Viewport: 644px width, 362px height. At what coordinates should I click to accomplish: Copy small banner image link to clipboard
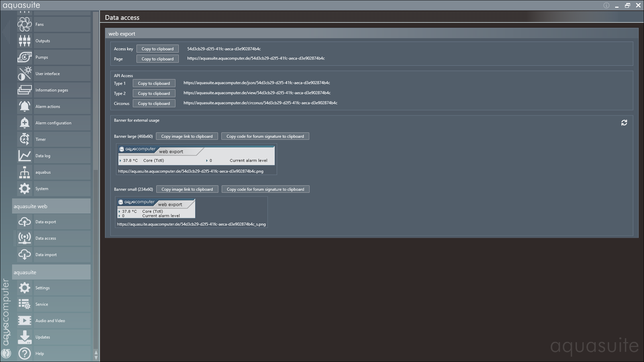(187, 189)
